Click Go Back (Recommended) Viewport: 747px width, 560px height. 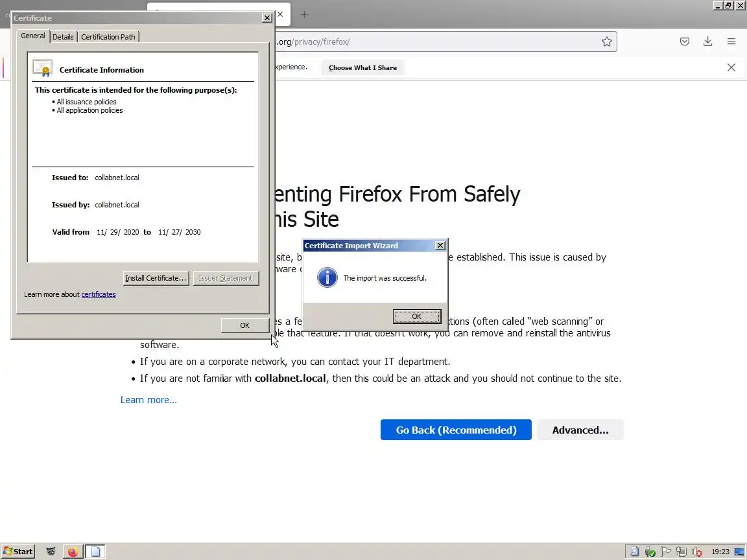click(x=456, y=430)
